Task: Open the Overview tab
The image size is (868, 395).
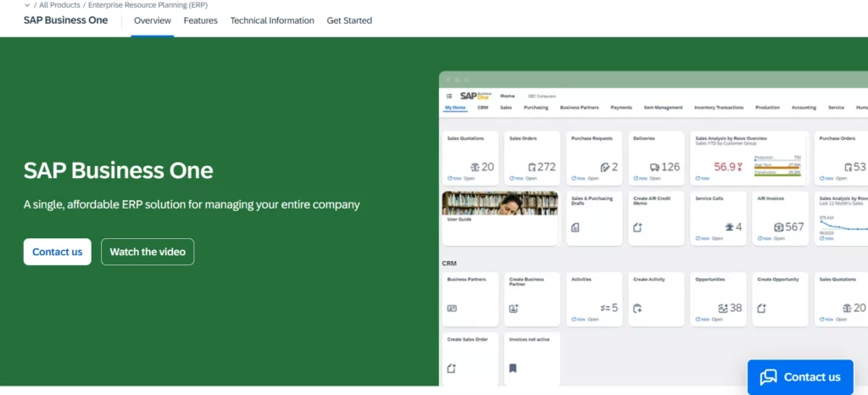Action: 153,20
